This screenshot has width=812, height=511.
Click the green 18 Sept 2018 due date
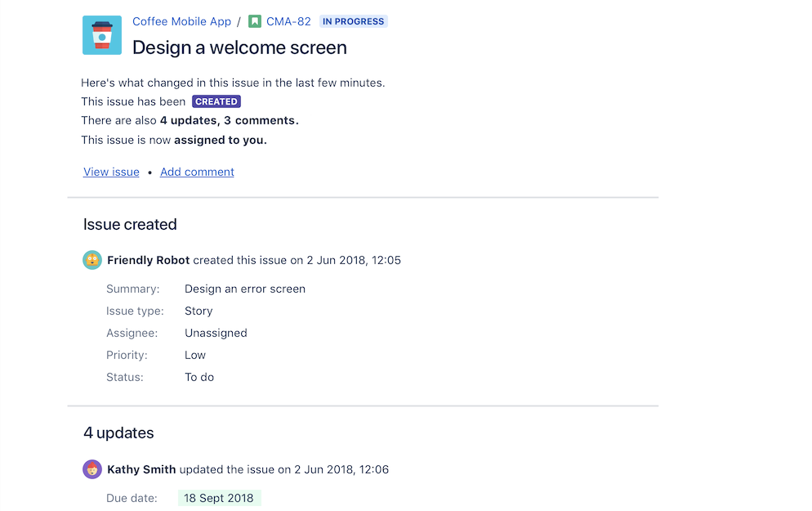219,498
